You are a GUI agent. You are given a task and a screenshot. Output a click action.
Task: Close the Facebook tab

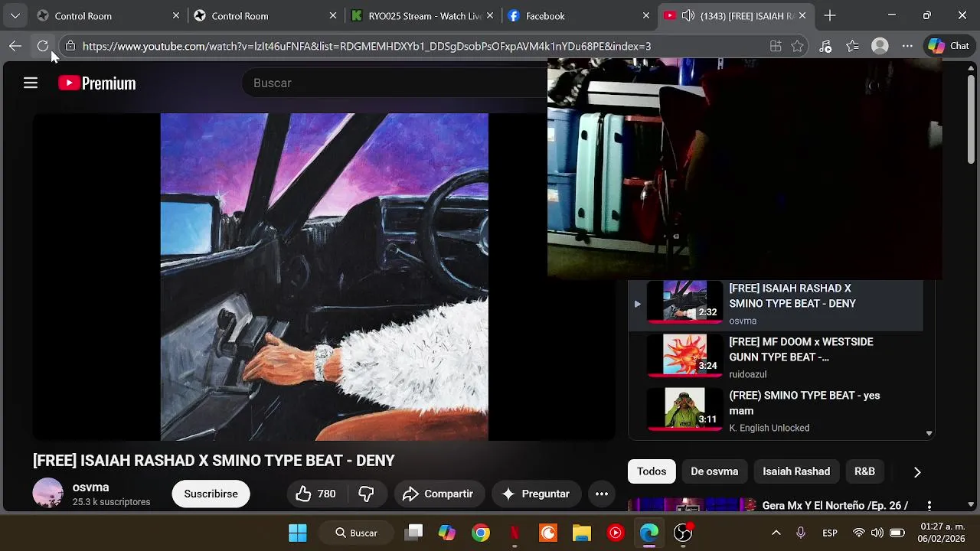(x=646, y=15)
